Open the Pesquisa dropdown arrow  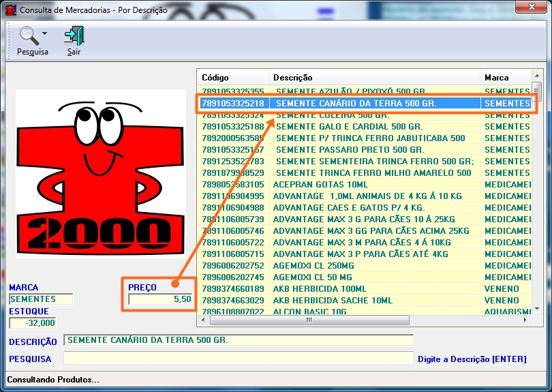(45, 33)
